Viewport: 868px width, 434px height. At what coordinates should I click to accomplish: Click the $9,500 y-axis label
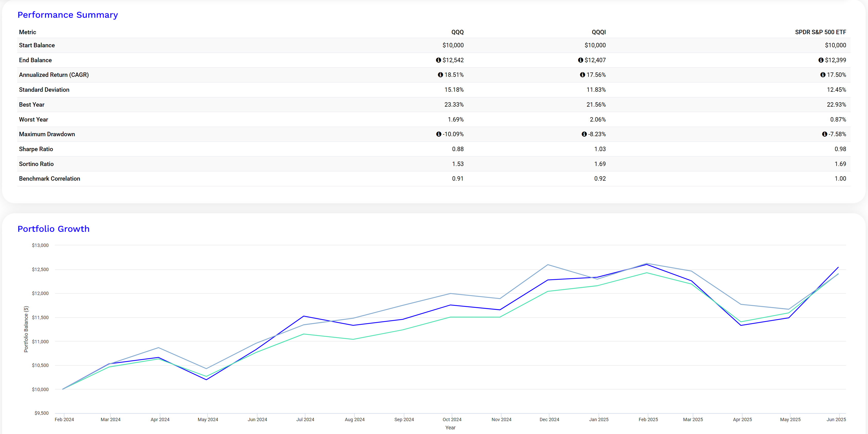click(41, 413)
